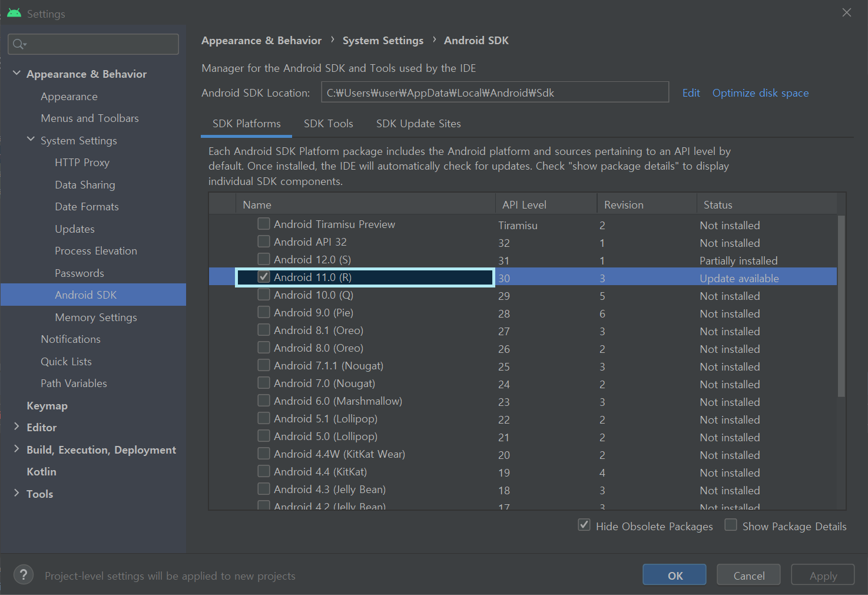Select the Android 4.3 (Jelly Bean) row
868x595 pixels.
[x=523, y=490]
